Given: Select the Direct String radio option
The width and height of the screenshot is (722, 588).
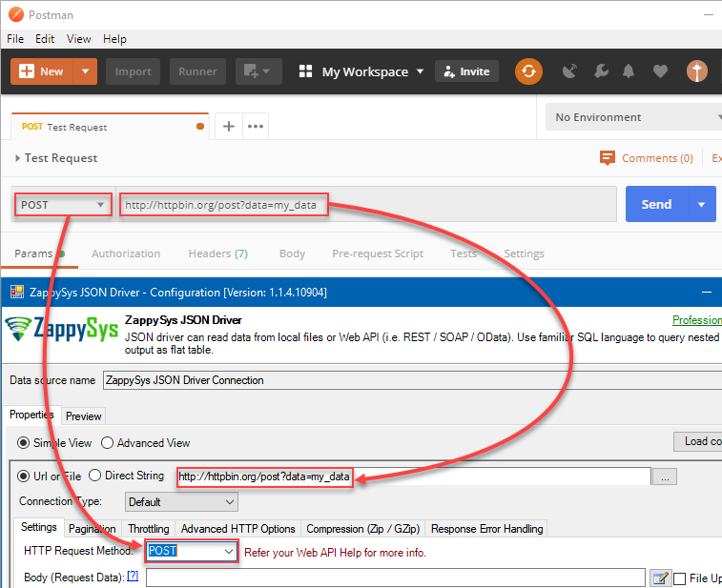Looking at the screenshot, I should (95, 476).
